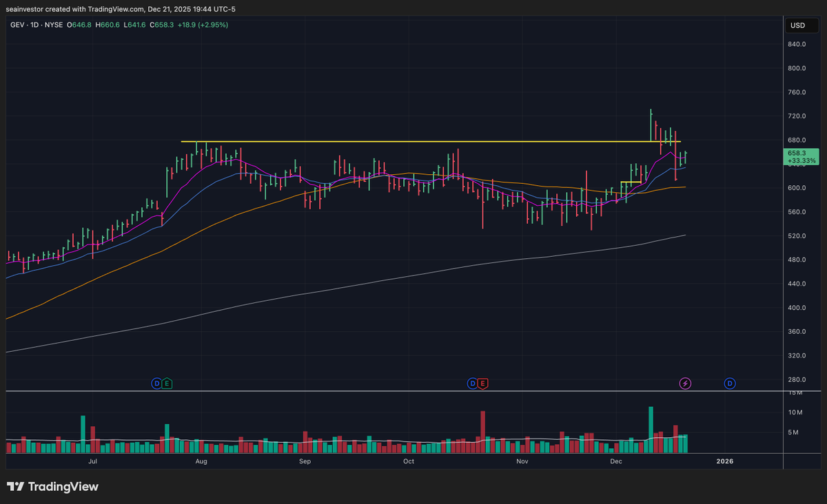
Task: Click the open value O646.8
Action: point(81,25)
